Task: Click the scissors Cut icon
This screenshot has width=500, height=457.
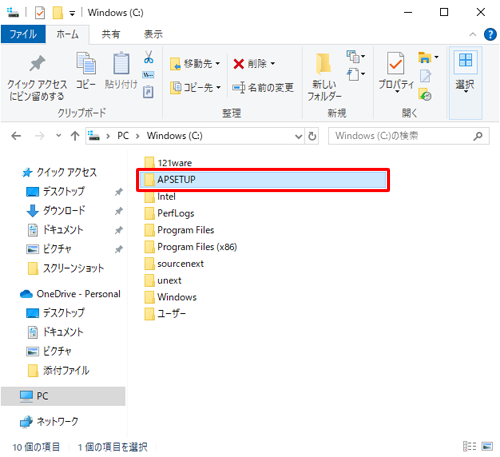Action: tap(148, 57)
